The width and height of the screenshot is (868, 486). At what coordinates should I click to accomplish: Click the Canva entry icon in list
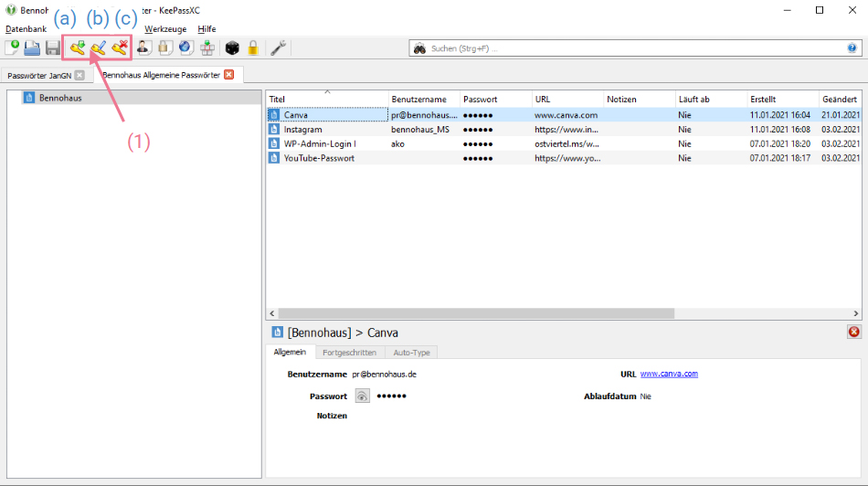pos(274,114)
